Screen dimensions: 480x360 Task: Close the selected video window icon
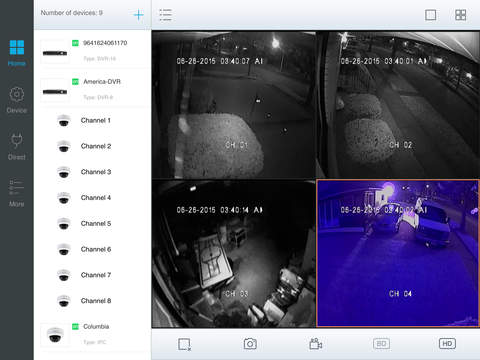(184, 344)
